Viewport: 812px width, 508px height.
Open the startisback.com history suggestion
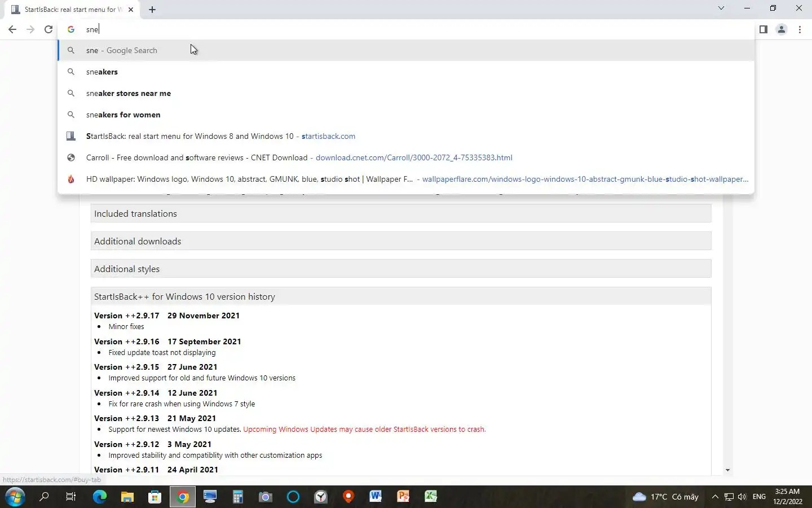pyautogui.click(x=406, y=136)
